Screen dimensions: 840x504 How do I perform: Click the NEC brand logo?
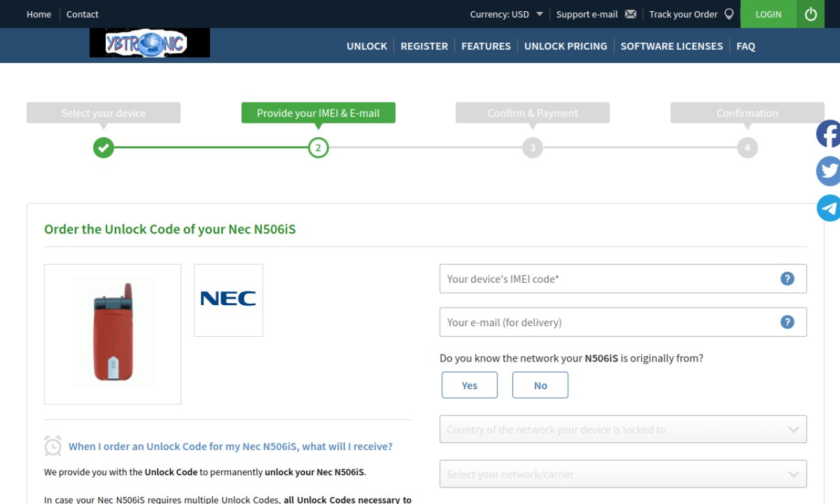pyautogui.click(x=228, y=300)
